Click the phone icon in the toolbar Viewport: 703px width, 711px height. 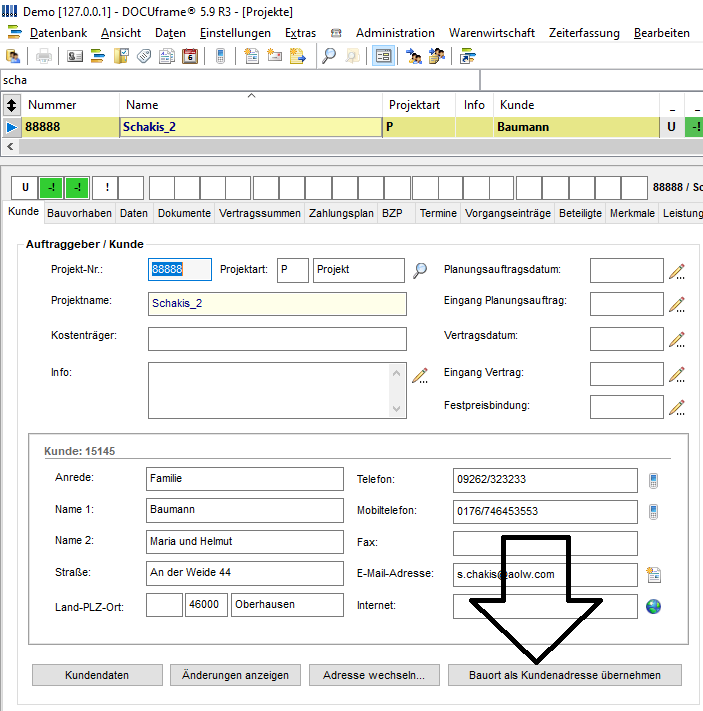(x=220, y=57)
